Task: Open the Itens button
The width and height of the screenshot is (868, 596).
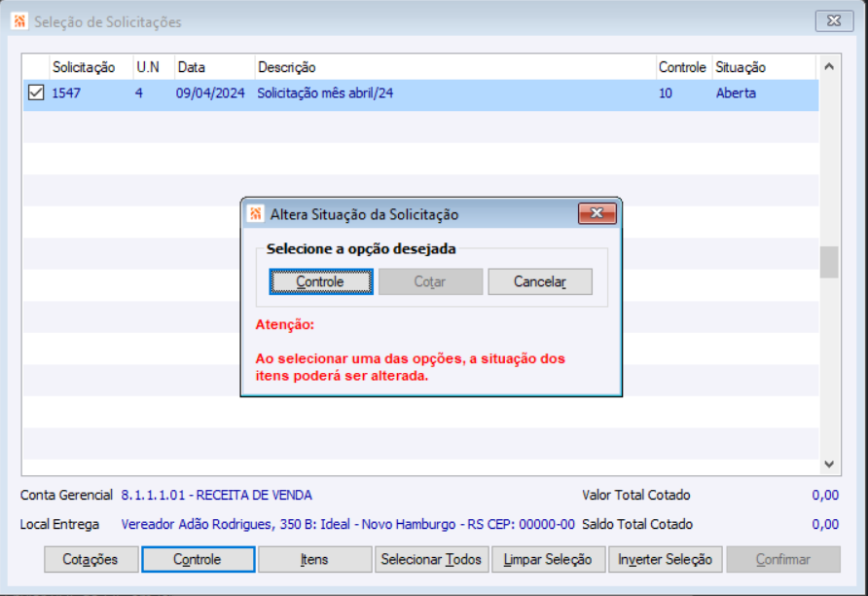Action: (x=314, y=559)
